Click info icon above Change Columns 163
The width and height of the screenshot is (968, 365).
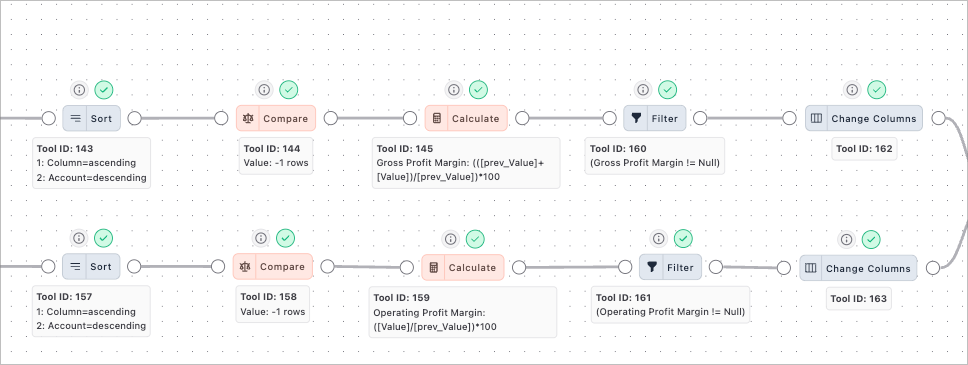click(846, 238)
